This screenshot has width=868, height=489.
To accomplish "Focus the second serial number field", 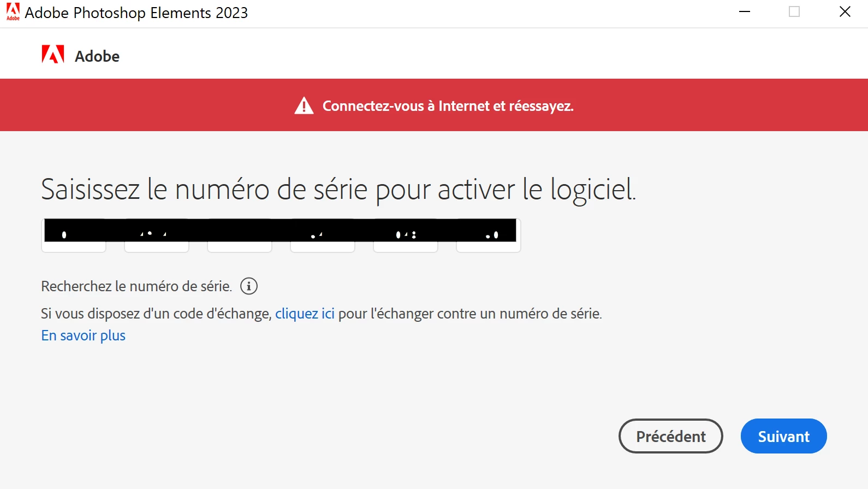I will tap(157, 235).
